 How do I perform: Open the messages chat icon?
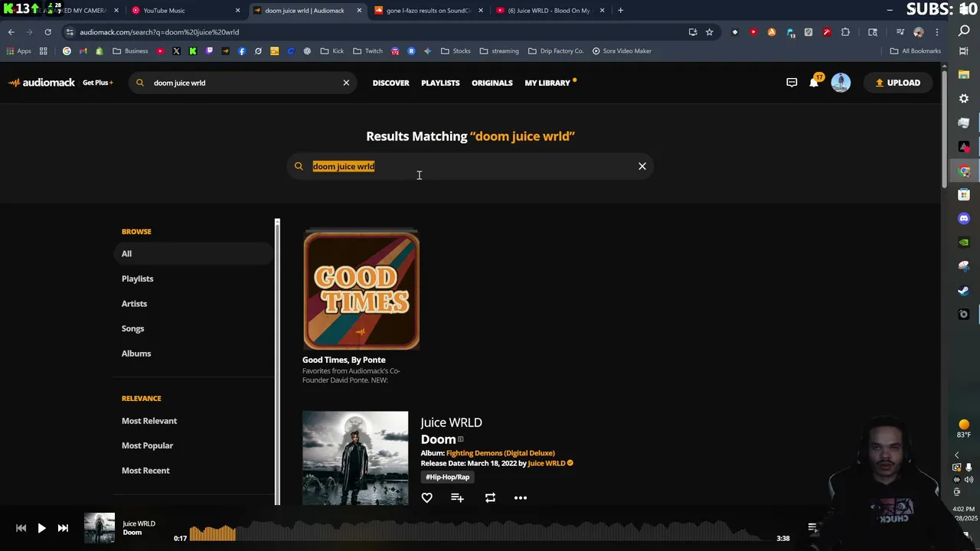coord(792,83)
